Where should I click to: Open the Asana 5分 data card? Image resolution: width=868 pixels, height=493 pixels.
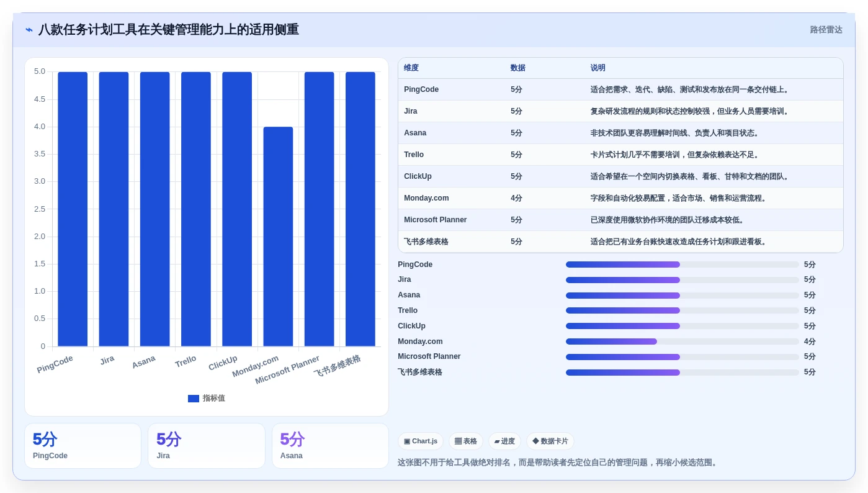pyautogui.click(x=330, y=446)
